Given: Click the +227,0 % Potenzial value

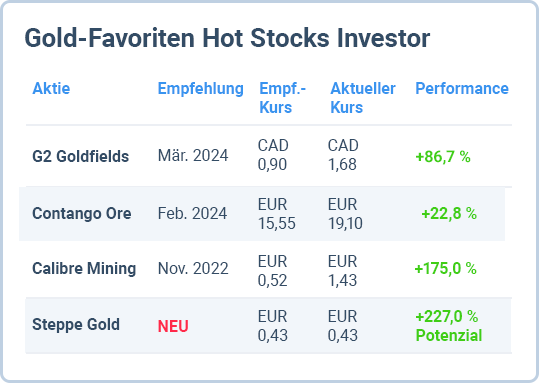Looking at the screenshot, I should coord(449,326).
